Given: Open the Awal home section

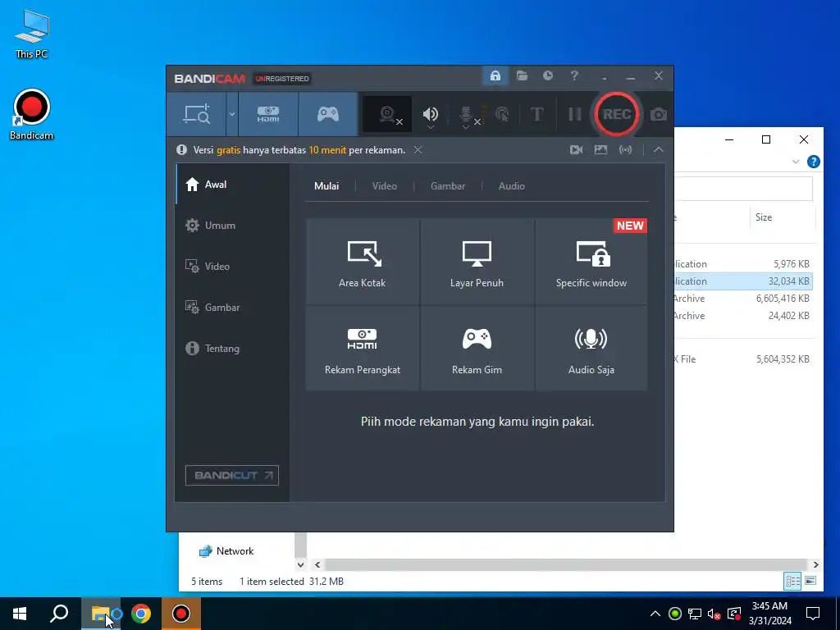Looking at the screenshot, I should 232,185.
